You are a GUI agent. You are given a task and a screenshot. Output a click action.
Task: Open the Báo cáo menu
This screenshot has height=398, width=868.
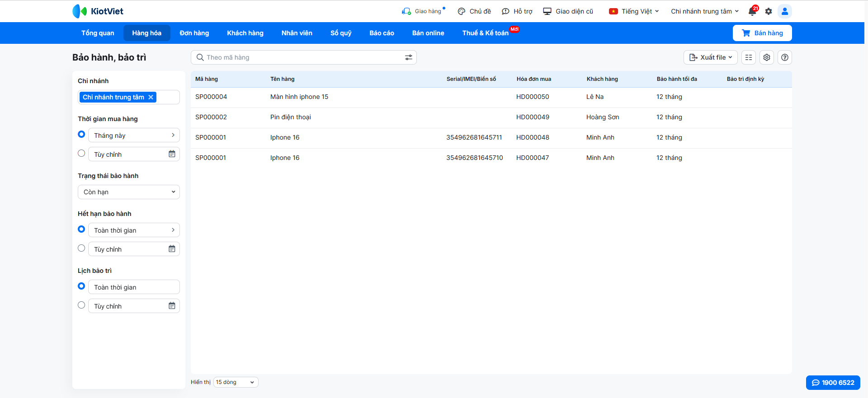(382, 33)
